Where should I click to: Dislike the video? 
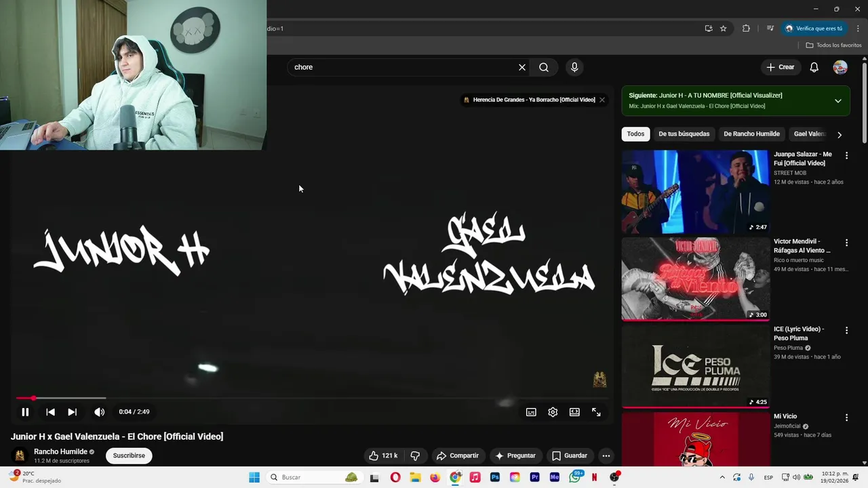[415, 455]
